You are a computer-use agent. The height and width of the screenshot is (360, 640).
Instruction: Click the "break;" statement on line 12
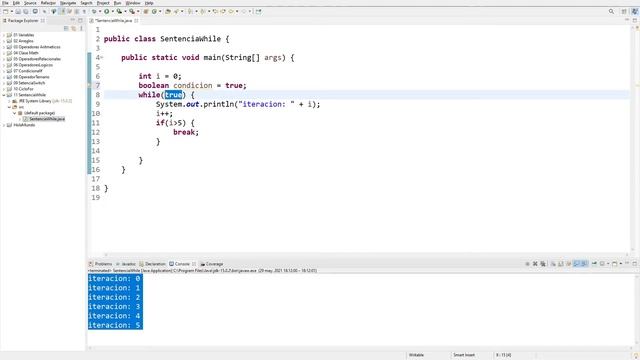(x=186, y=132)
